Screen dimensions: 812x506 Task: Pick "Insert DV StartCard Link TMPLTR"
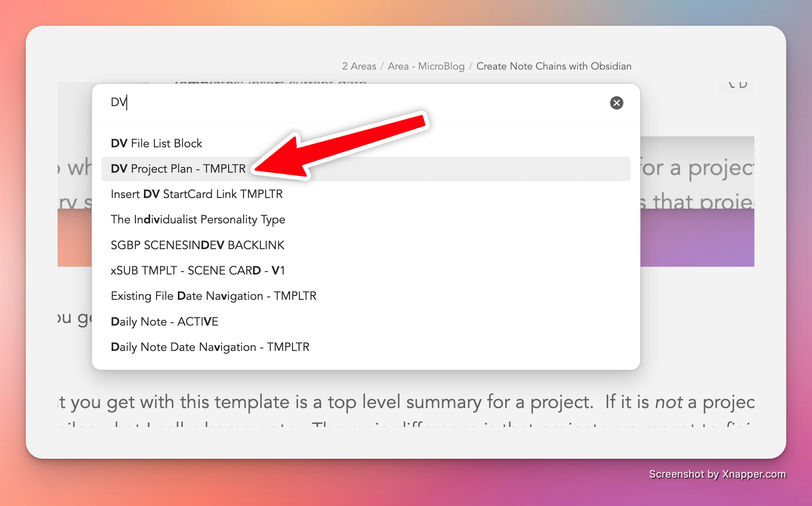coord(196,194)
